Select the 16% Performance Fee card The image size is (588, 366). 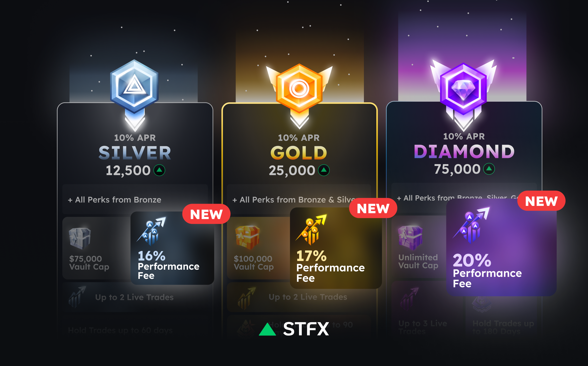[172, 248]
